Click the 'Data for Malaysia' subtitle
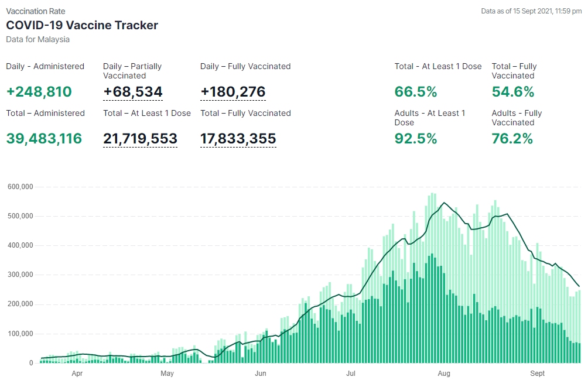 pyautogui.click(x=37, y=39)
